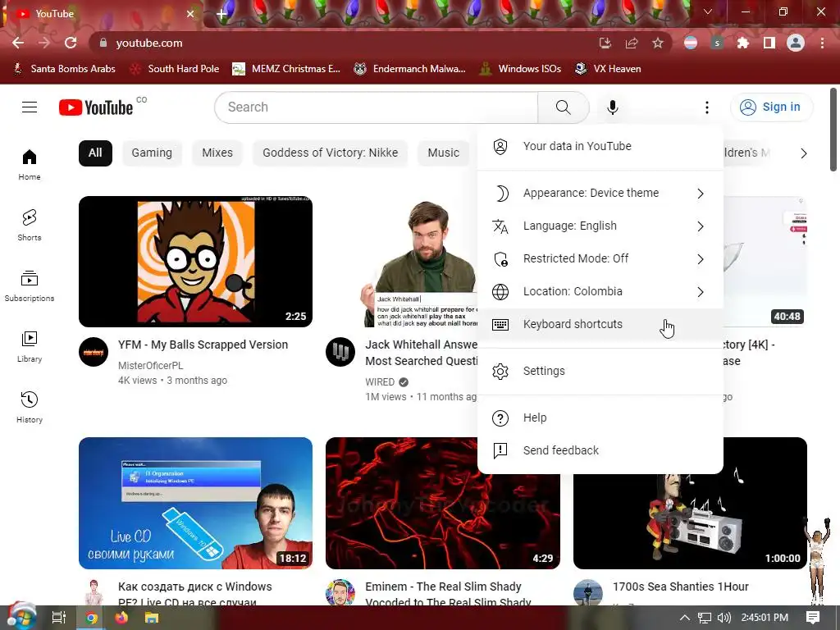
Task: Toggle Chrome side panel icon
Action: point(769,43)
